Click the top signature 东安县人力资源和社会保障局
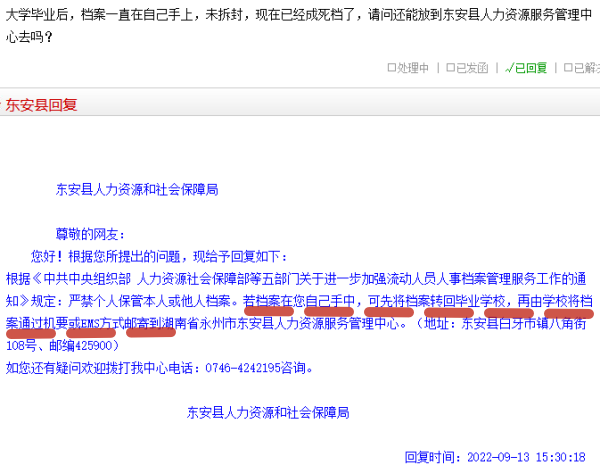 pos(137,189)
